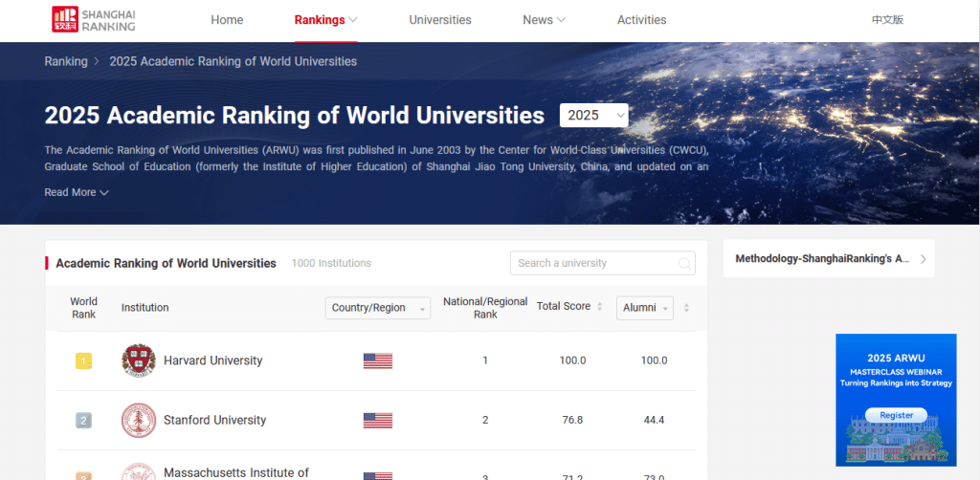Click Stanford's United States flag
This screenshot has width=980, height=480.
tap(377, 420)
